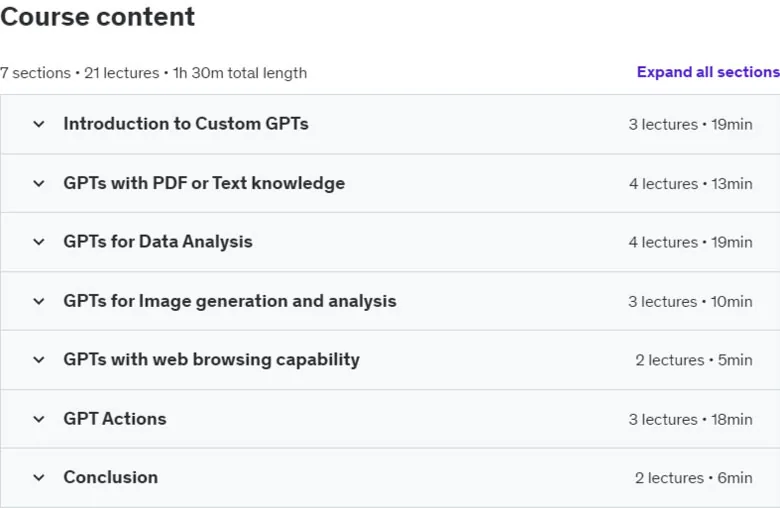The image size is (780, 508).
Task: Click the GPT Actions section title
Action: (x=115, y=419)
